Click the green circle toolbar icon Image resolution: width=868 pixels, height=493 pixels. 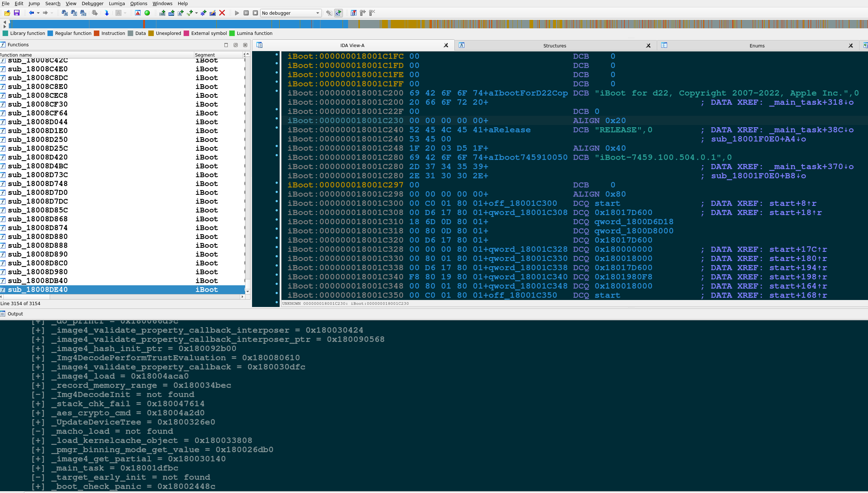tap(147, 13)
